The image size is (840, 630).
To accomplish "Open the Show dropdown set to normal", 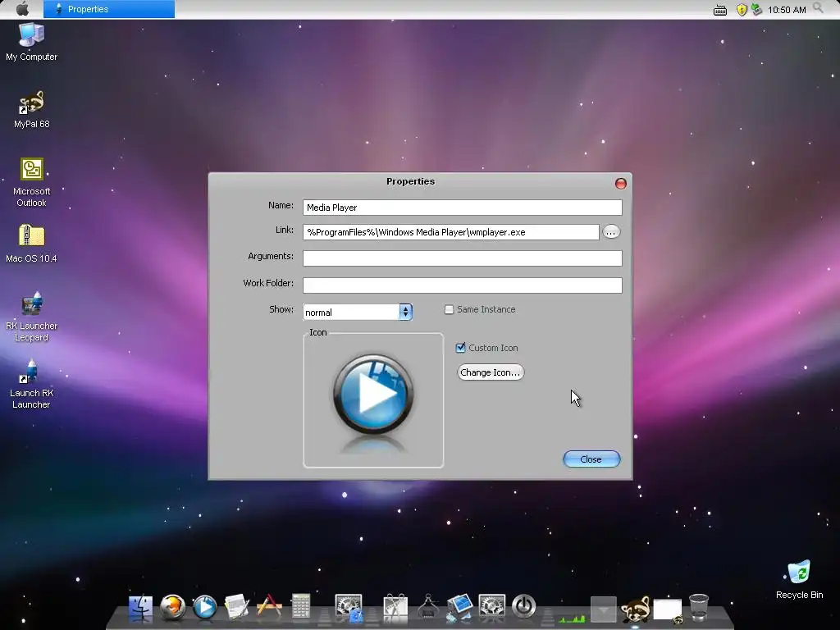I will pyautogui.click(x=358, y=312).
